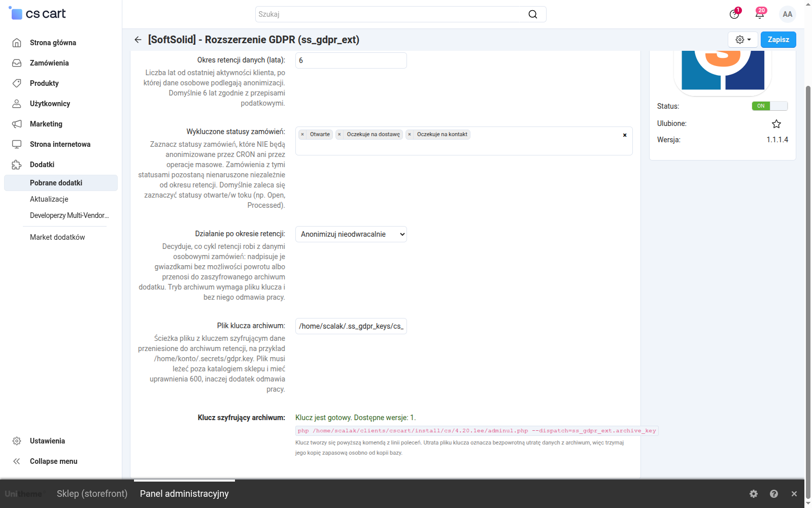Mark addon as favorite with star icon
This screenshot has width=812, height=508.
(776, 124)
